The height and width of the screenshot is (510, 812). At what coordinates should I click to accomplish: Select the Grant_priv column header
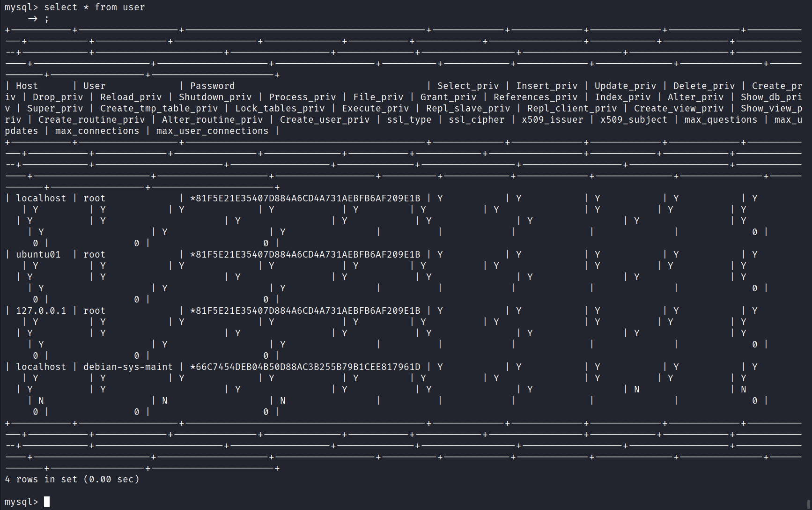[448, 97]
